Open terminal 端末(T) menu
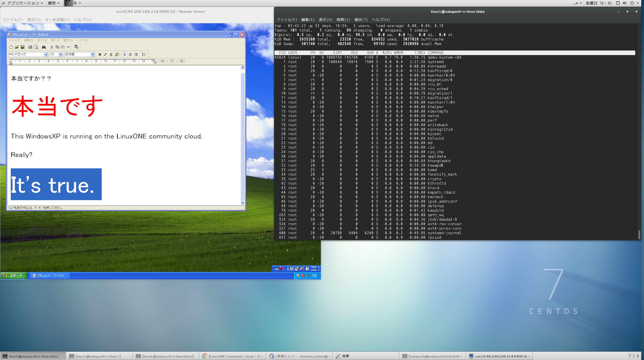 tap(361, 20)
